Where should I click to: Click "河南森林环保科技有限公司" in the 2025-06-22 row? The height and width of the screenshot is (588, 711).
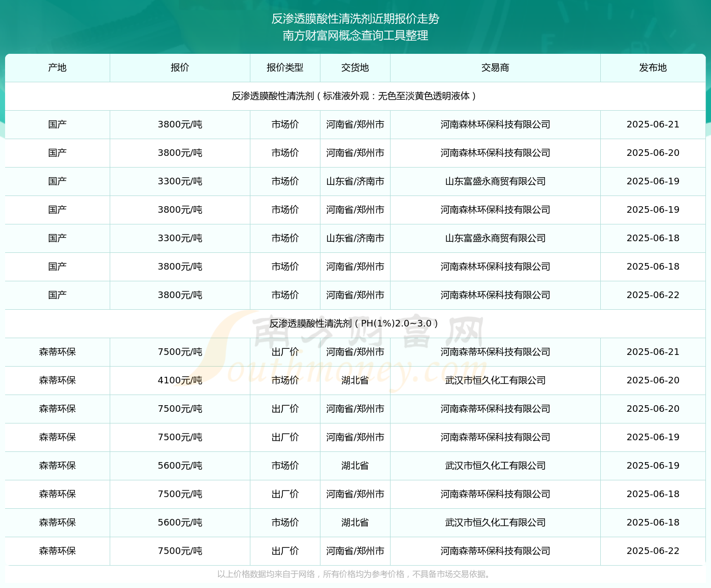pyautogui.click(x=495, y=295)
